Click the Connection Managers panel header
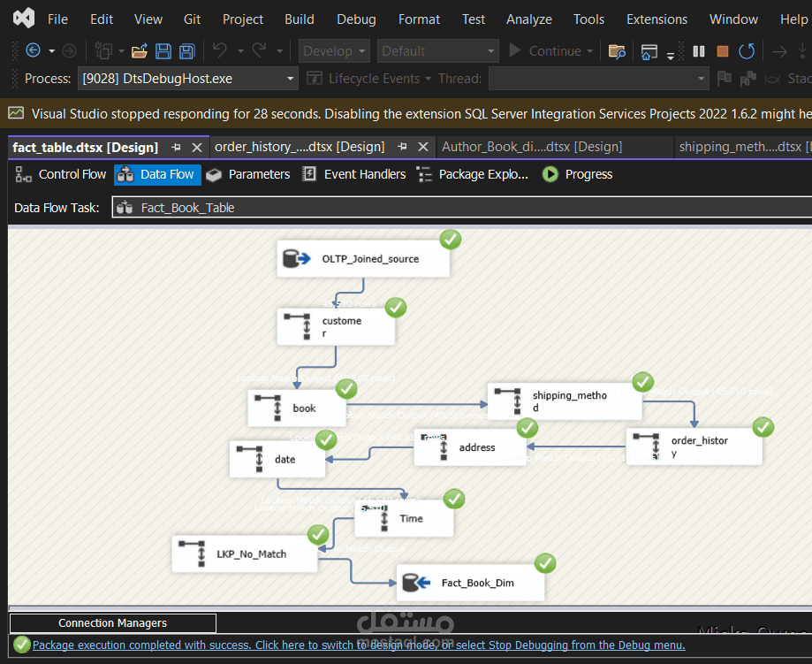Screen dimensions: 812x664 pyautogui.click(x=112, y=623)
